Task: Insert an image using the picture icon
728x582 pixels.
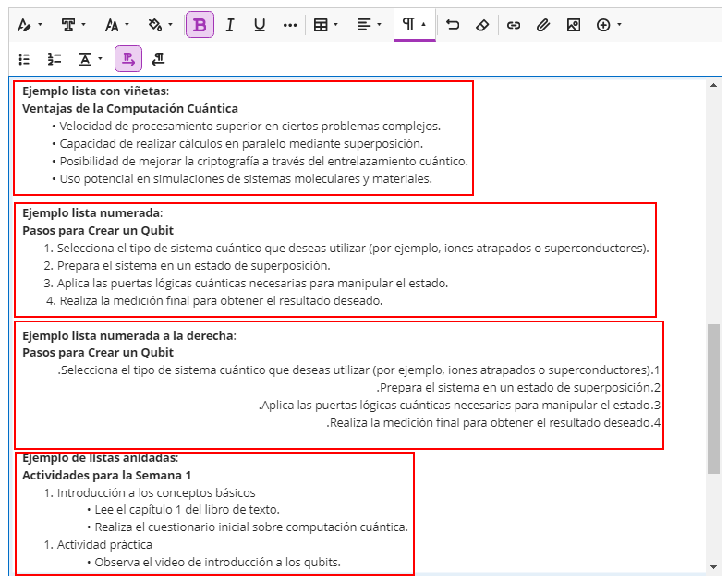Action: click(x=574, y=25)
